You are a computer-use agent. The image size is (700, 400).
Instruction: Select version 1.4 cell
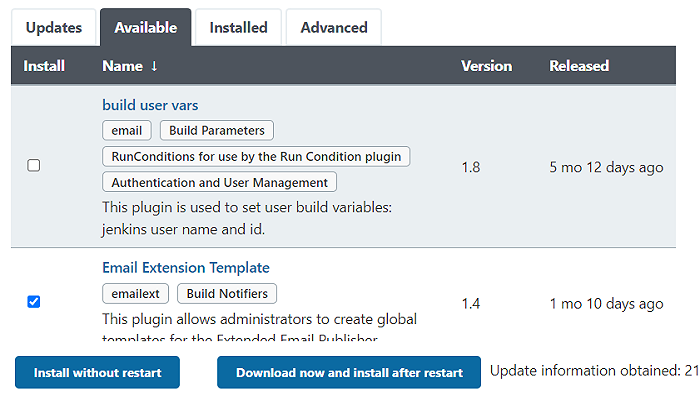coord(471,304)
